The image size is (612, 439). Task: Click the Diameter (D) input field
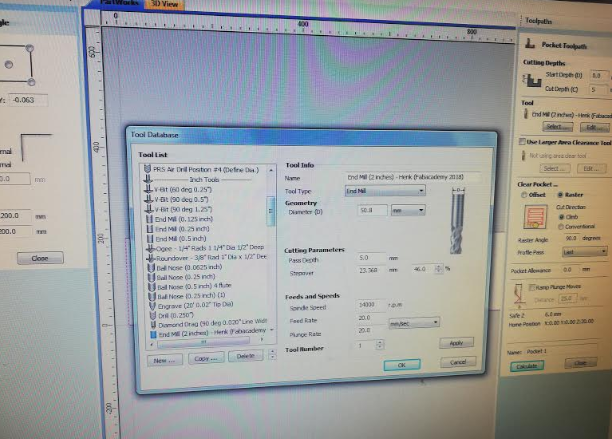(373, 210)
